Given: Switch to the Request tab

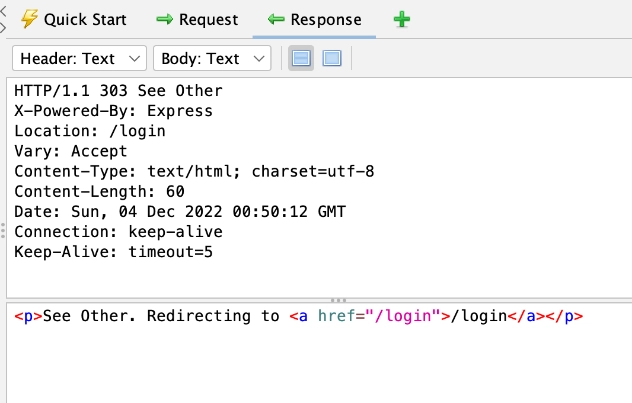Looking at the screenshot, I should click(197, 19).
